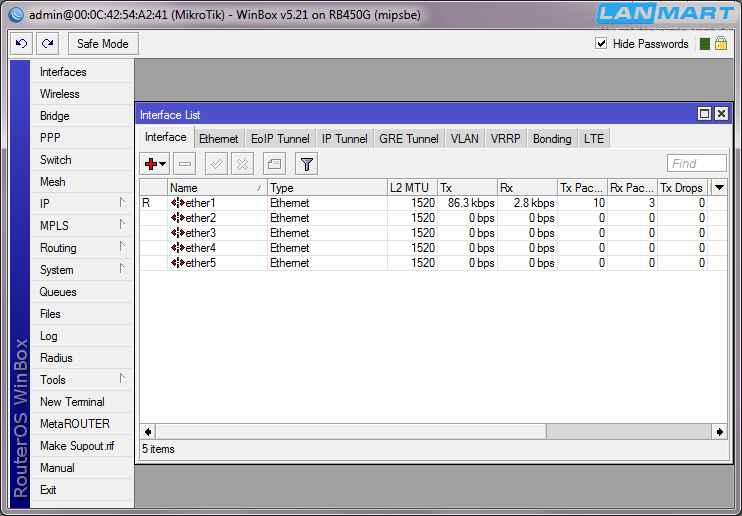This screenshot has height=516, width=742.
Task: Open MetaROUTER in the sidebar
Action: click(82, 424)
